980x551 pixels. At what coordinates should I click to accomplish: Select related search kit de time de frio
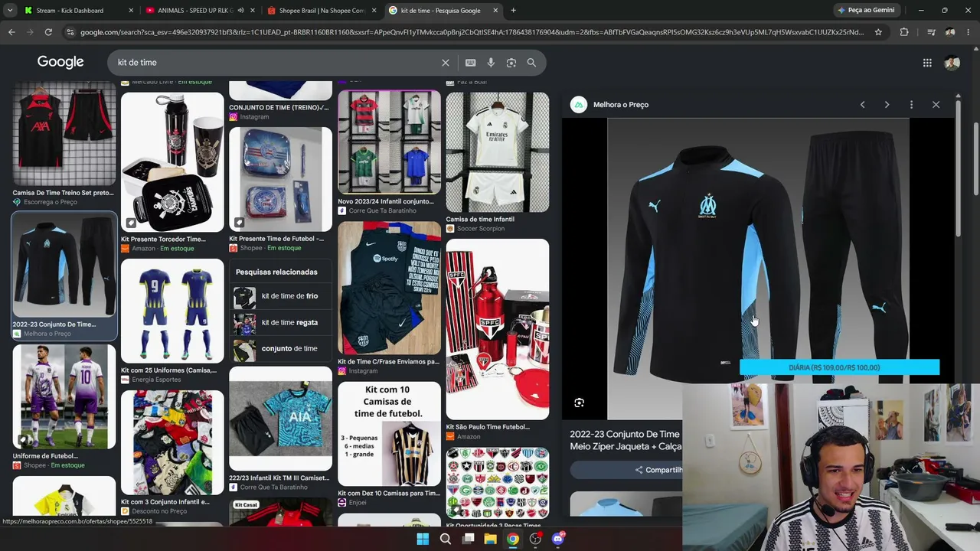pyautogui.click(x=280, y=296)
